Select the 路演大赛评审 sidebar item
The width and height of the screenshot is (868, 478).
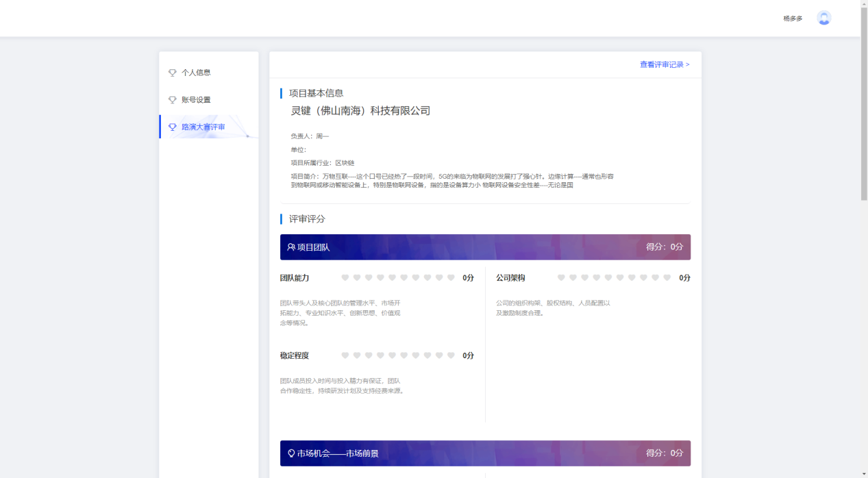click(x=203, y=127)
